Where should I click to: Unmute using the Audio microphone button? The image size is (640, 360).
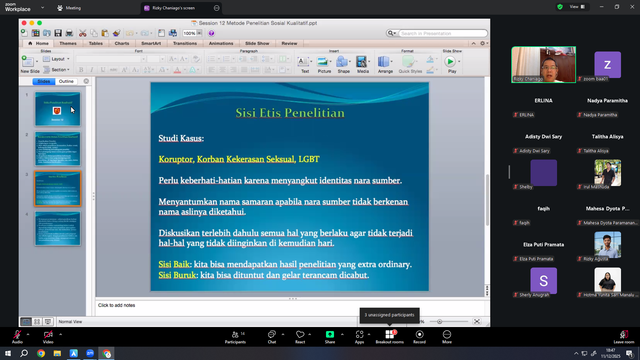pos(17,337)
